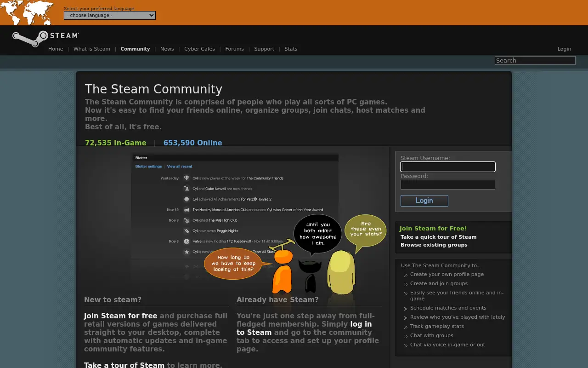Click Take a tour of Steam paragraph link
This screenshot has width=588, height=368.
click(124, 365)
